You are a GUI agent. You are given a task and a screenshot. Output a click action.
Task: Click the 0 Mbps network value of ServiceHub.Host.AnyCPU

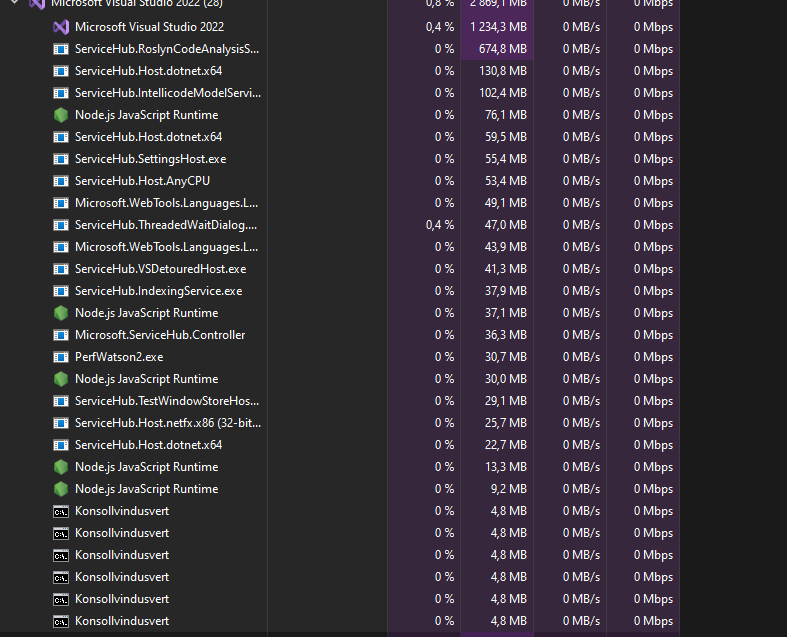pyautogui.click(x=653, y=181)
